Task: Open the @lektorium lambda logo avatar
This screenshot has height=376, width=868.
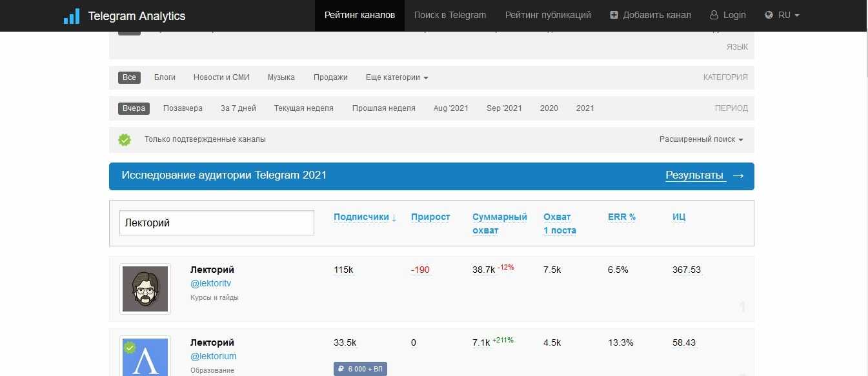Action: pyautogui.click(x=145, y=357)
